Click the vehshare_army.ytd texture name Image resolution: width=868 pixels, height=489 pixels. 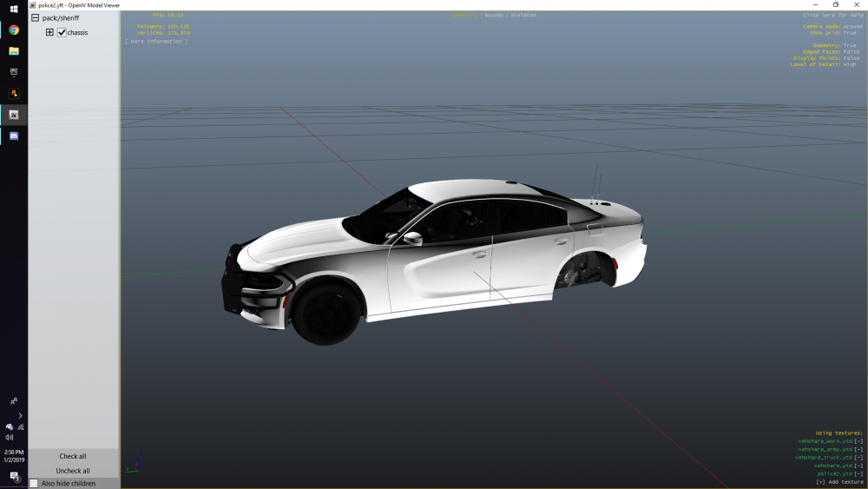point(825,450)
